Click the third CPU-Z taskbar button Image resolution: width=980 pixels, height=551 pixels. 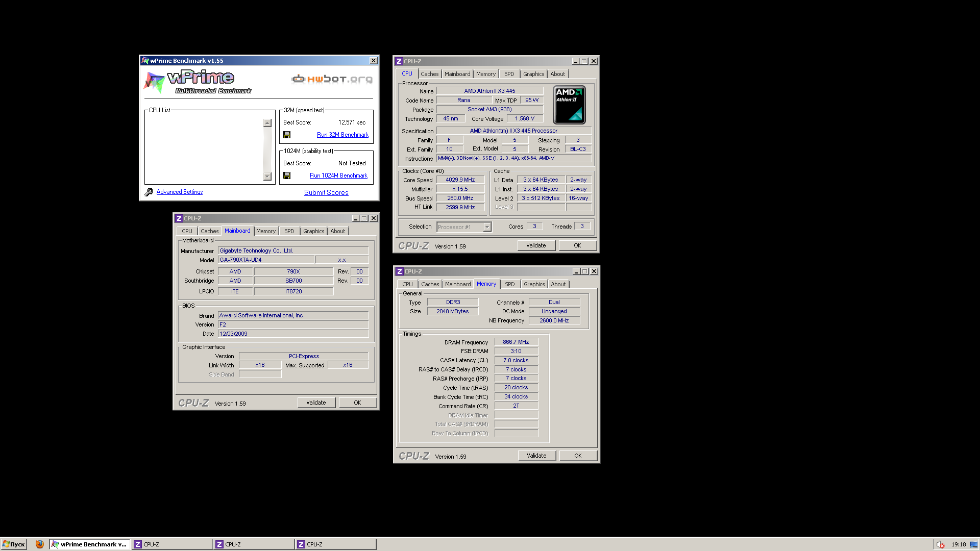[335, 544]
